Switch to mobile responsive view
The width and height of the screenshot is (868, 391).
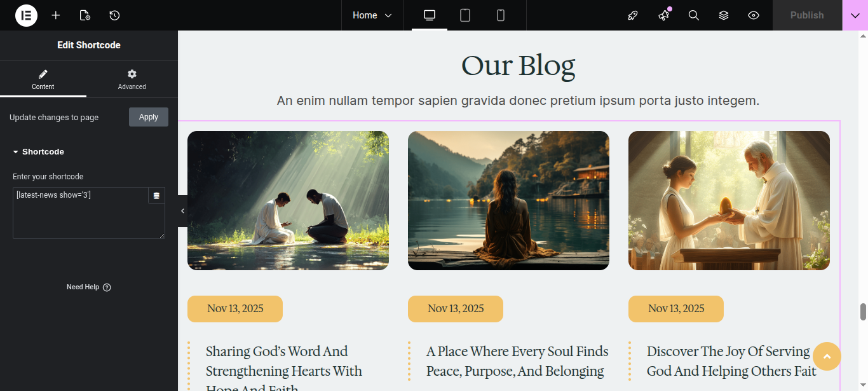tap(501, 15)
